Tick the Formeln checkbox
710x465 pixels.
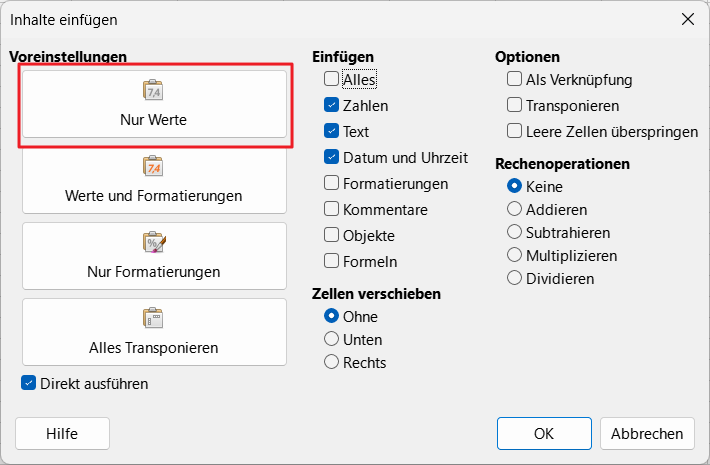(331, 261)
